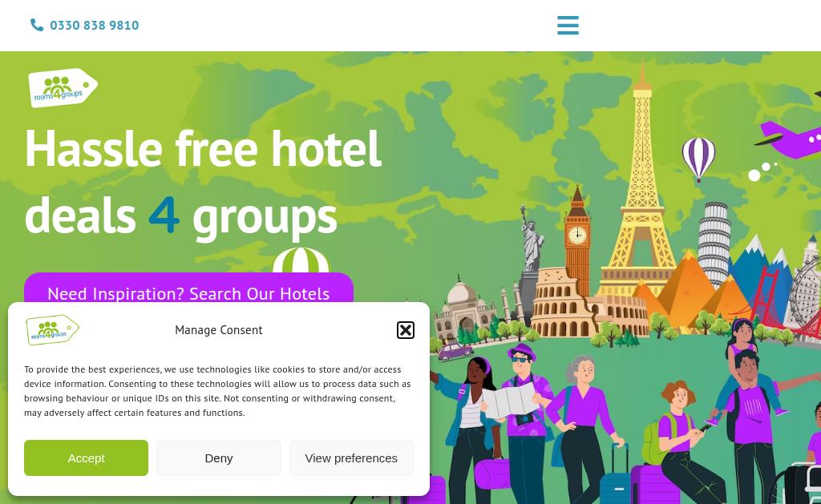Open the hamburger navigation menu

click(x=568, y=25)
